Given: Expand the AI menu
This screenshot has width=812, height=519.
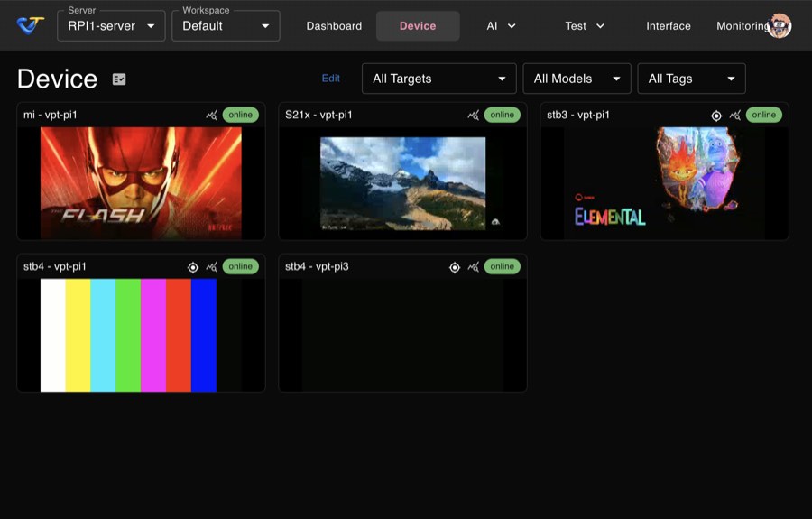Looking at the screenshot, I should click(501, 26).
